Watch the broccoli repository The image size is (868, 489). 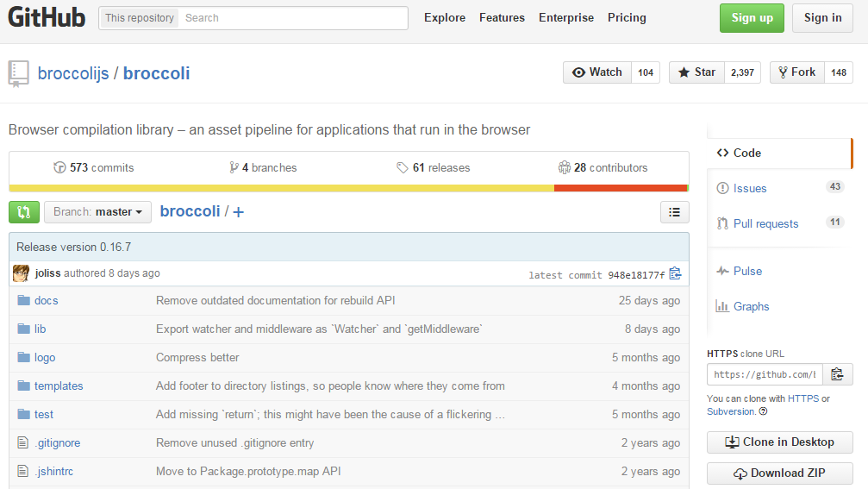point(597,72)
